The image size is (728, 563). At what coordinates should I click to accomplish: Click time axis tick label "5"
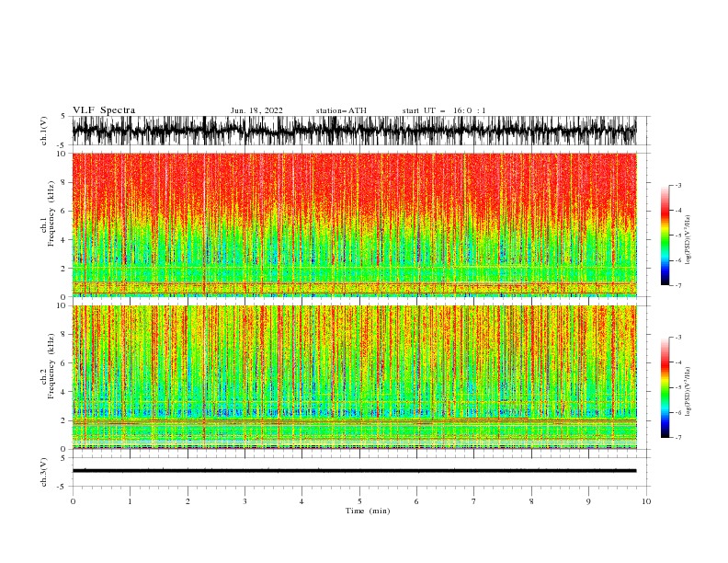(359, 501)
